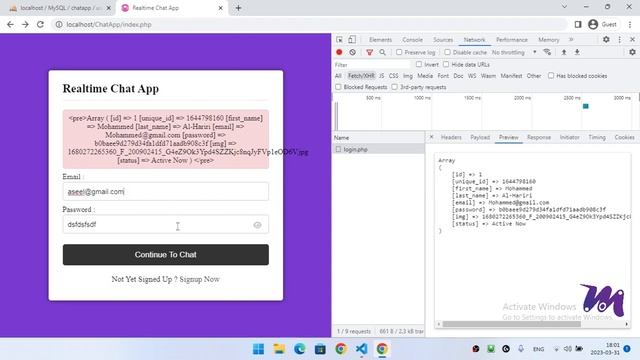View site information icon in address bar
The width and height of the screenshot is (640, 360).
click(59, 24)
